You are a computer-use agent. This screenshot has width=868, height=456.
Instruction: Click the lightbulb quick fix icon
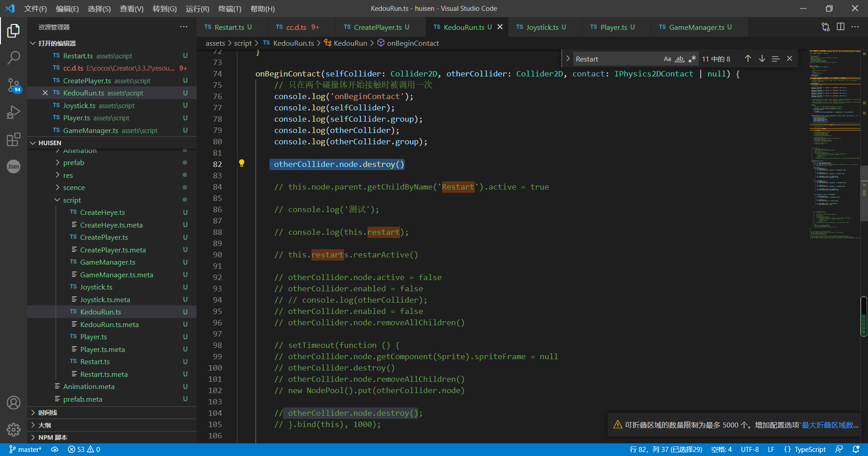(241, 163)
